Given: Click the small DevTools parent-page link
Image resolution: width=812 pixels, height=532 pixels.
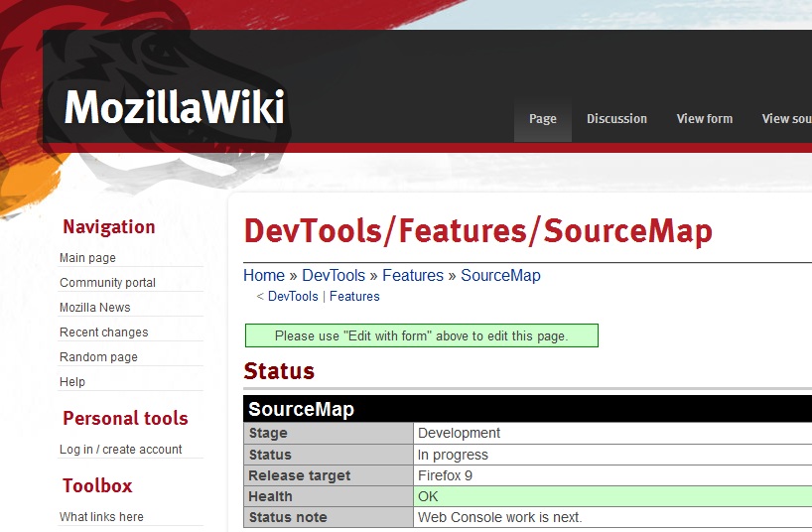Looking at the screenshot, I should tap(293, 297).
